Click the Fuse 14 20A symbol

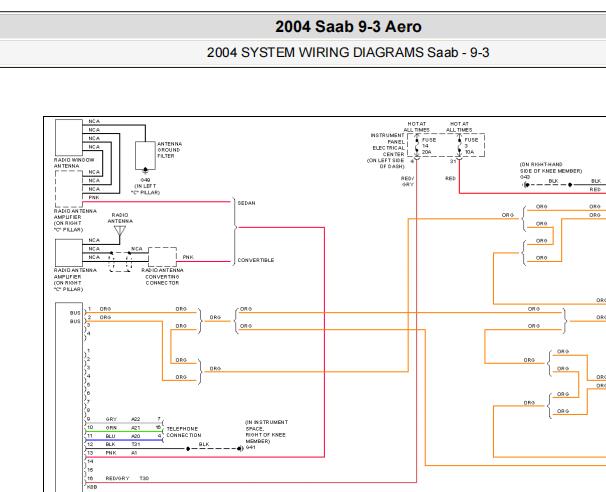417,146
